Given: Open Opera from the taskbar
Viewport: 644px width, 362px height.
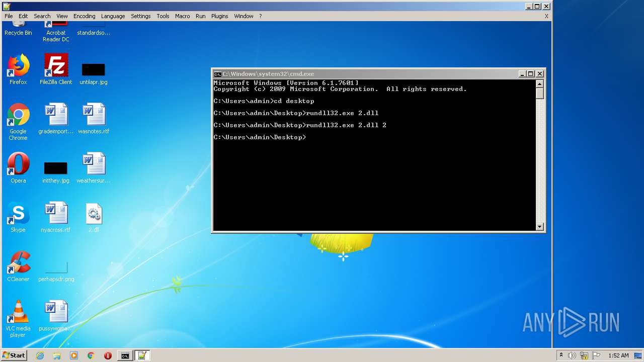Looking at the screenshot, I should 108,355.
